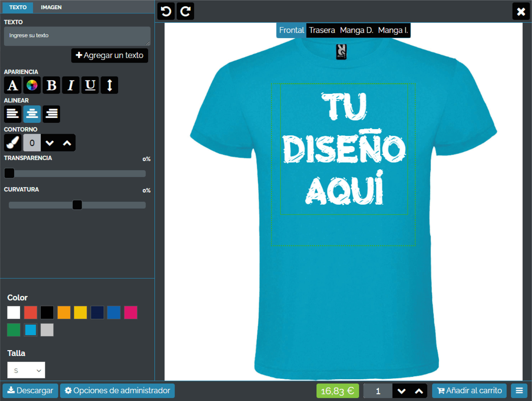Click the redo arrow icon
This screenshot has height=401, width=532.
(x=185, y=11)
